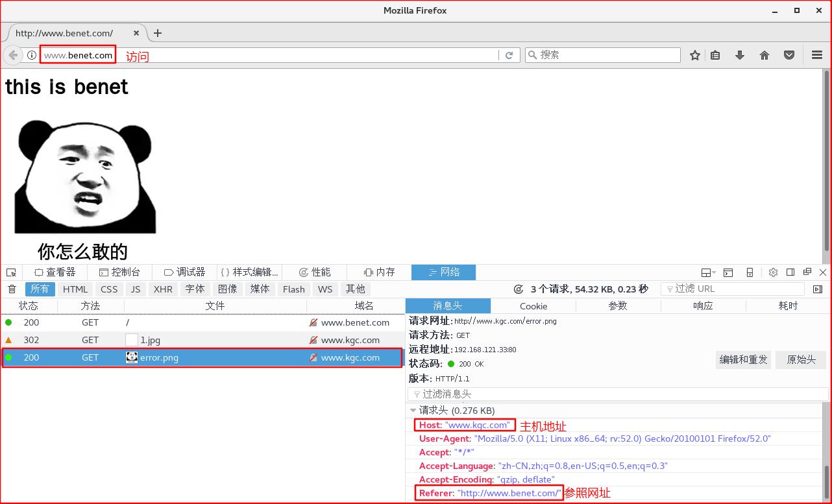Image resolution: width=832 pixels, height=504 pixels.
Task: Open the Firefox hamburger menu
Action: 817,55
